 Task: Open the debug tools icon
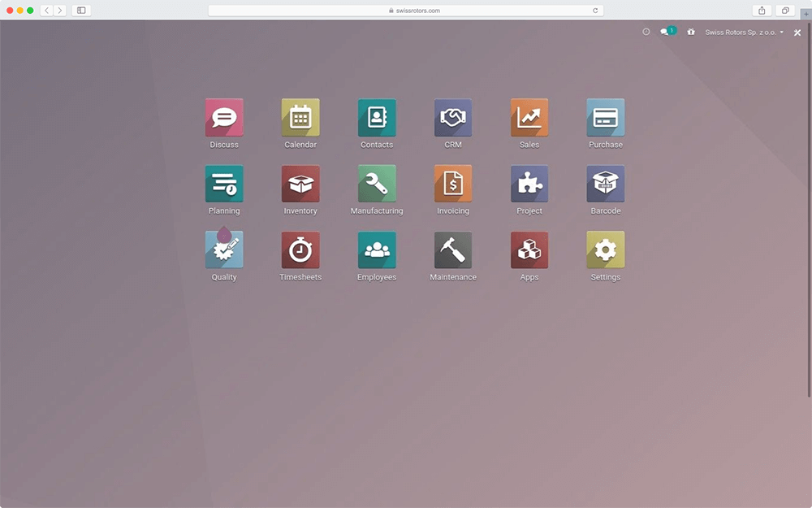(797, 33)
